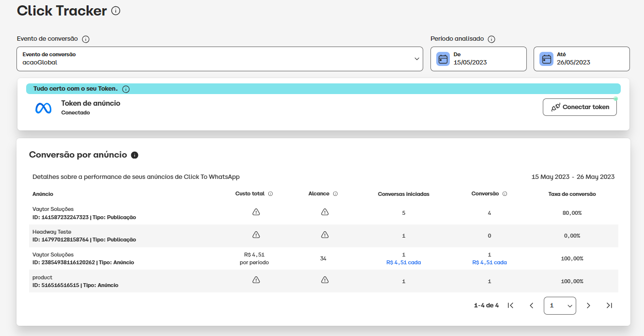The height and width of the screenshot is (336, 644).
Task: Click Conversão value 4 in first row
Action: pyautogui.click(x=490, y=213)
